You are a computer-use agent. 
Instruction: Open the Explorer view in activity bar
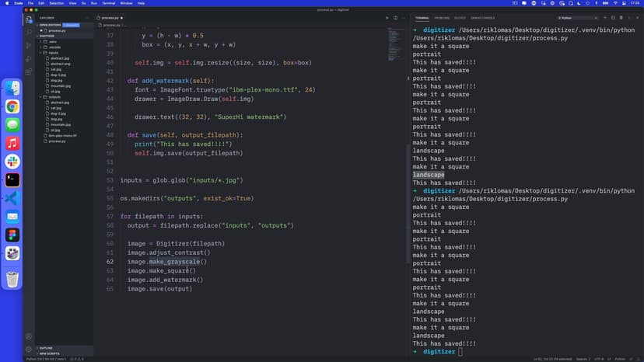[x=29, y=19]
